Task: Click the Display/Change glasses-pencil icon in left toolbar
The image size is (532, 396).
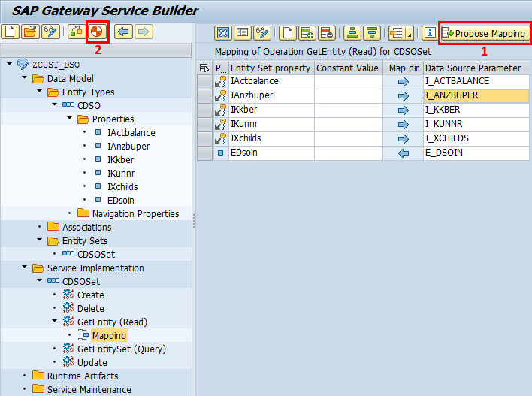Action: point(50,32)
